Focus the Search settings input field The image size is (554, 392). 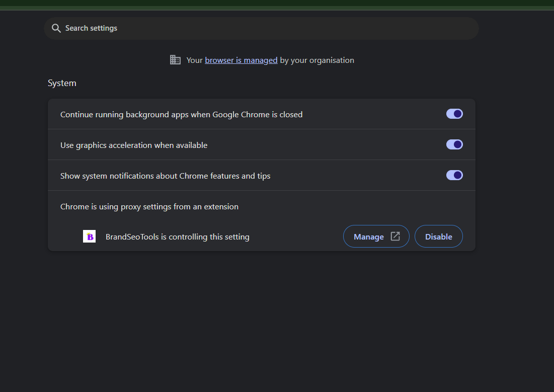(262, 28)
